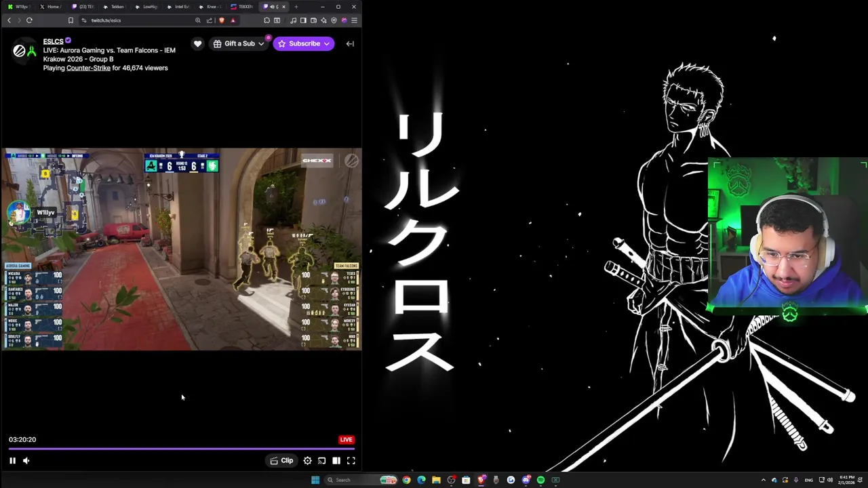The width and height of the screenshot is (868, 488).
Task: Open File Explorer from the taskbar
Action: pos(436,480)
